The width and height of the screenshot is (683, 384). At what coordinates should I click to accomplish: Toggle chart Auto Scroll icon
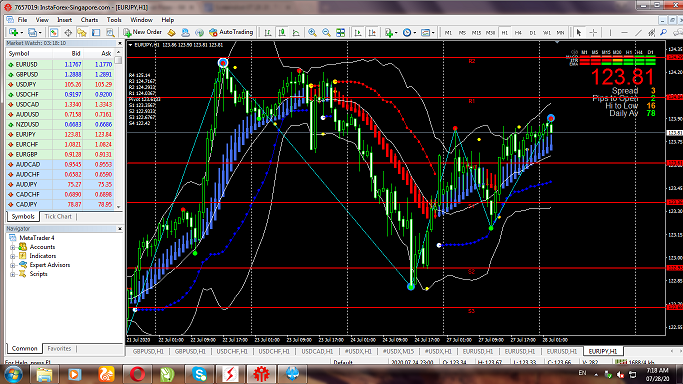[x=358, y=33]
